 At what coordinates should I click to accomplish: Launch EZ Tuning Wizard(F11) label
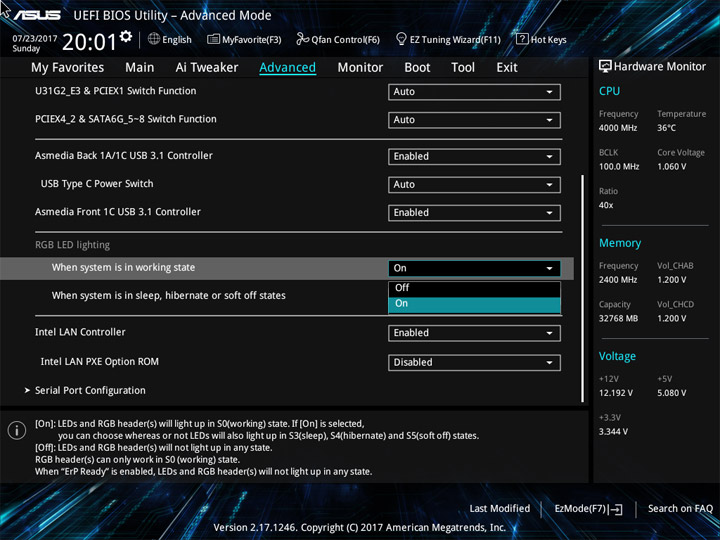[455, 40]
